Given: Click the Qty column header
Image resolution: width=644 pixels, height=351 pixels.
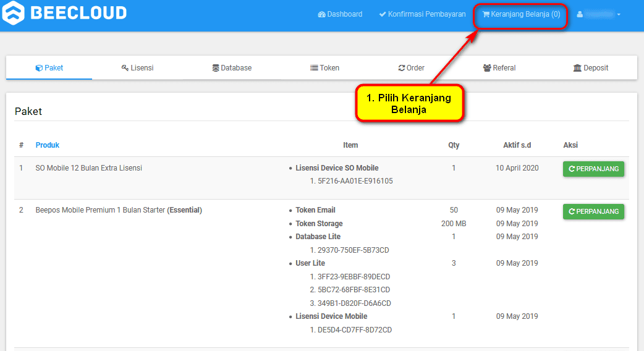Looking at the screenshot, I should (454, 145).
